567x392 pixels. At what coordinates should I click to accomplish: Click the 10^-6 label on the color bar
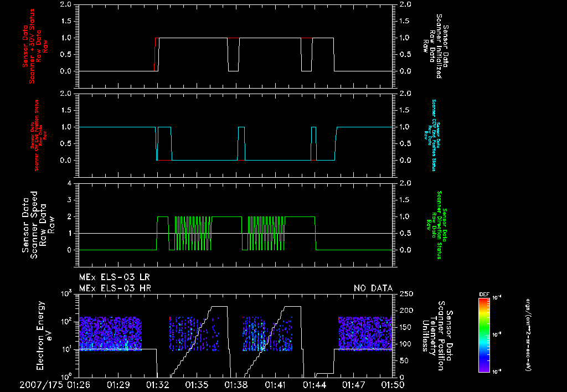pyautogui.click(x=497, y=371)
